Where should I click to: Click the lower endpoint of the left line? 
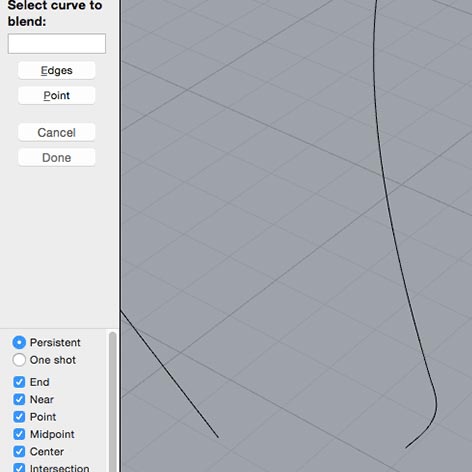[218, 438]
